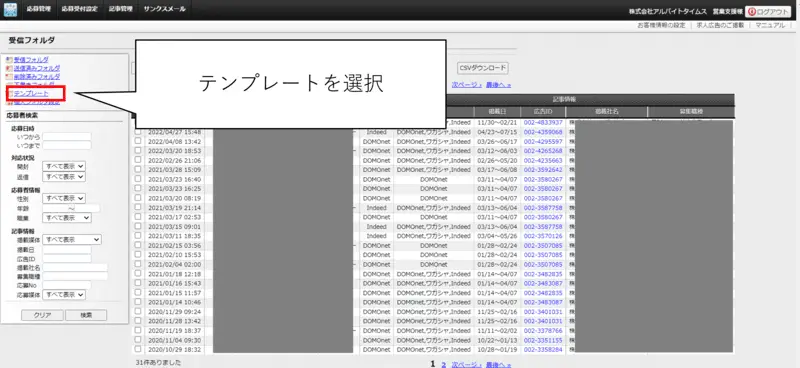Click the 送信済みフォルダ folder icon
The height and width of the screenshot is (368, 800).
click(x=9, y=68)
